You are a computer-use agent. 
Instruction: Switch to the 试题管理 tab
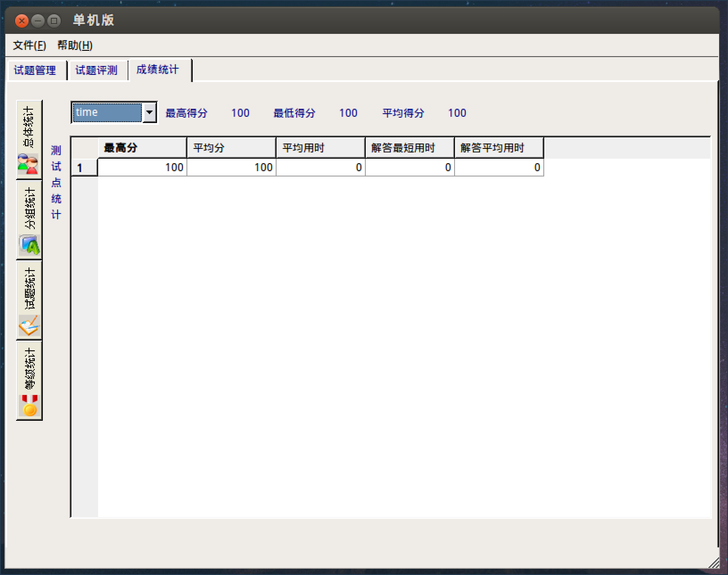35,70
